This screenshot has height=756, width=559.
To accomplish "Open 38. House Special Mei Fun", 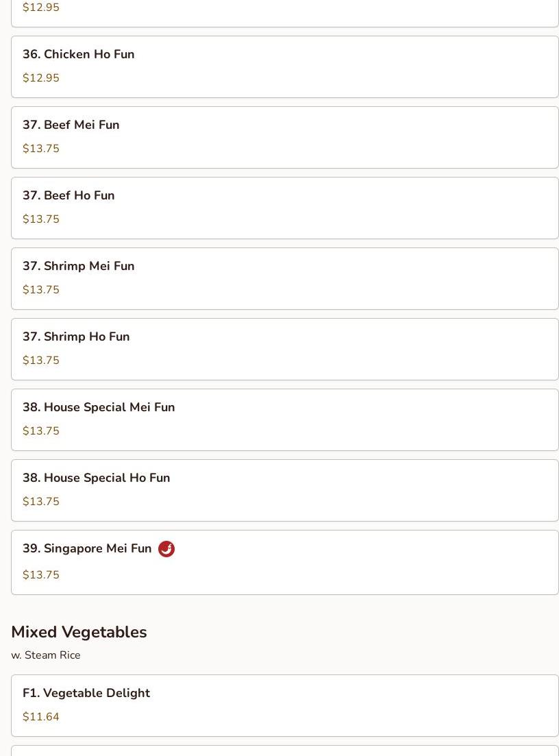I will [x=285, y=420].
